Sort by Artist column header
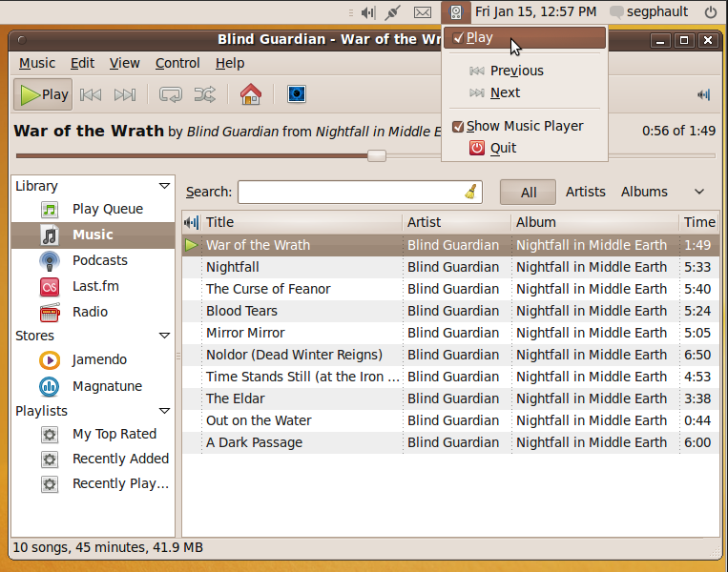 click(457, 222)
